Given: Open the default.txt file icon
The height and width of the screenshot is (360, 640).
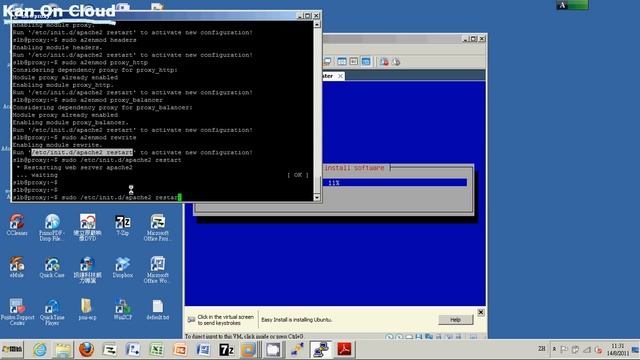Looking at the screenshot, I should [158, 309].
